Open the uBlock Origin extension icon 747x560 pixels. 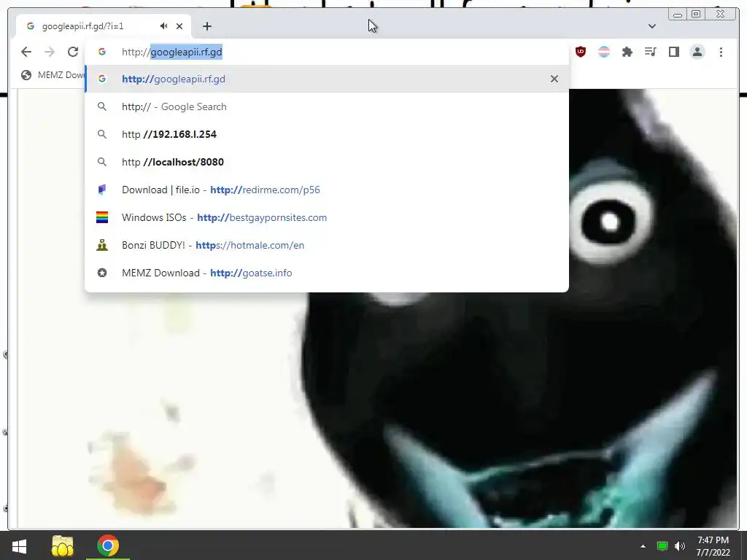point(580,52)
